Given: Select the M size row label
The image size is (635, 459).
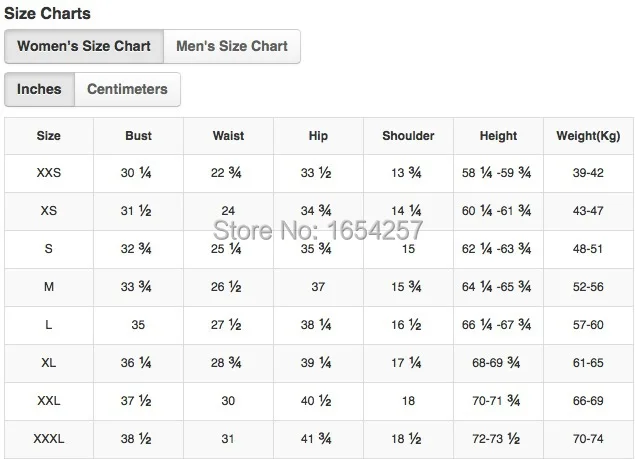Looking at the screenshot, I should coord(49,287).
